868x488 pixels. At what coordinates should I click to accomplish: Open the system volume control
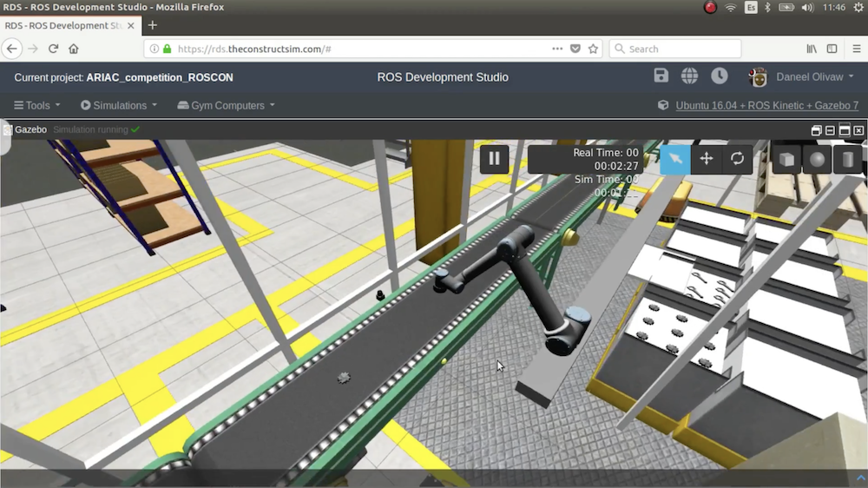point(807,7)
